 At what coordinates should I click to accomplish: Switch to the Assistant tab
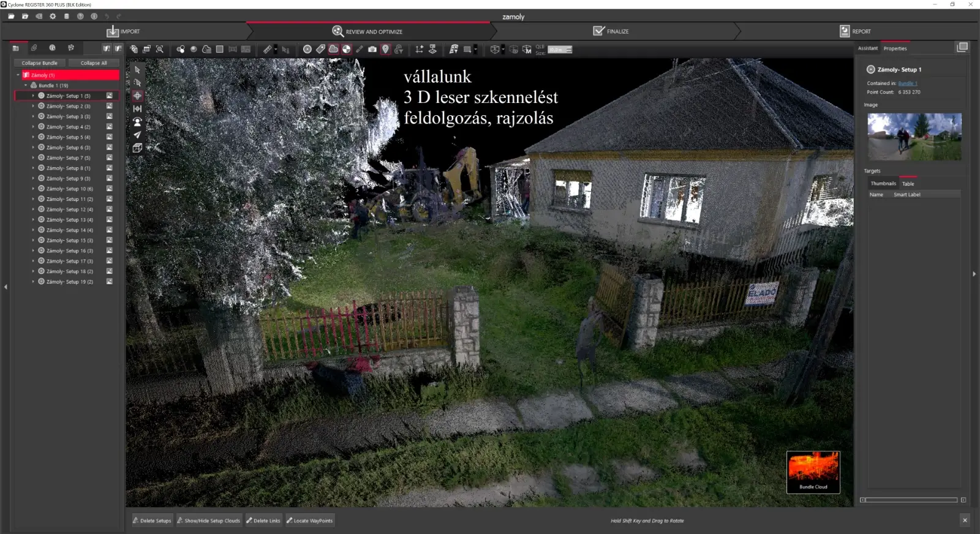pyautogui.click(x=867, y=48)
